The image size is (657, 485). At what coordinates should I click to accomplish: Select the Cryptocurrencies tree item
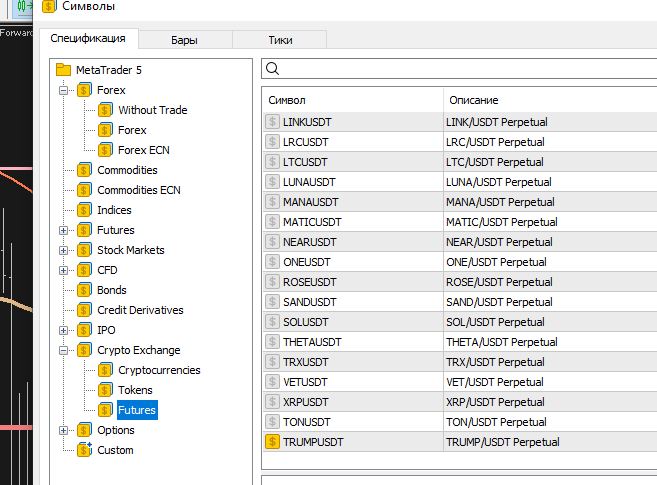159,370
